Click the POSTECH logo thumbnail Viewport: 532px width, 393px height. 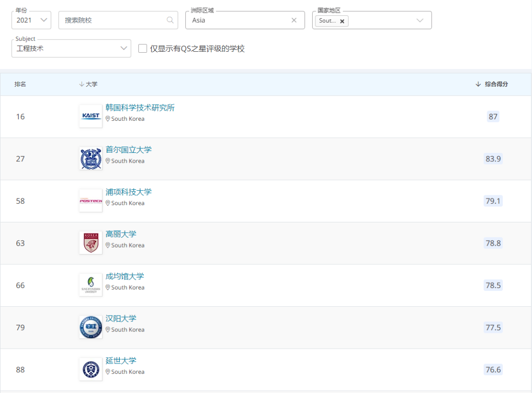91,201
